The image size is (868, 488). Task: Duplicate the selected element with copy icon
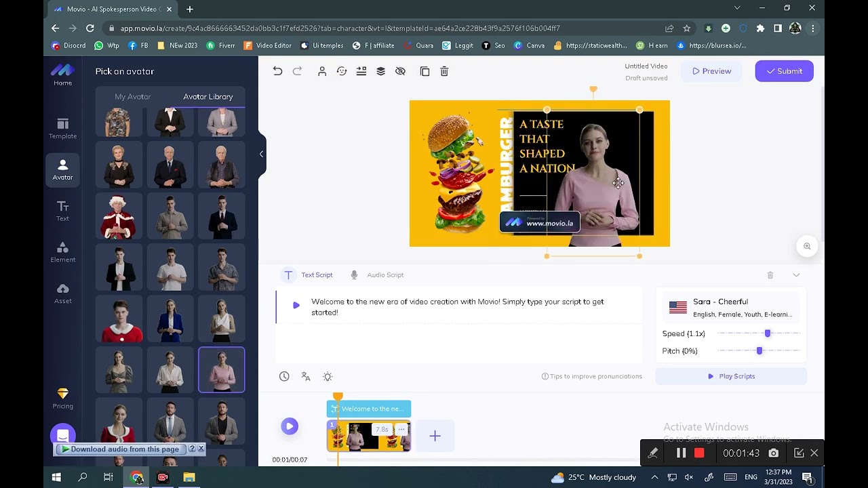click(x=425, y=71)
